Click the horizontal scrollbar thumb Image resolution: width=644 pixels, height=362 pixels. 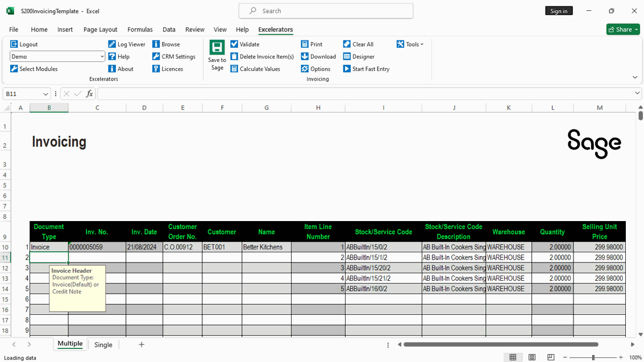click(x=501, y=345)
